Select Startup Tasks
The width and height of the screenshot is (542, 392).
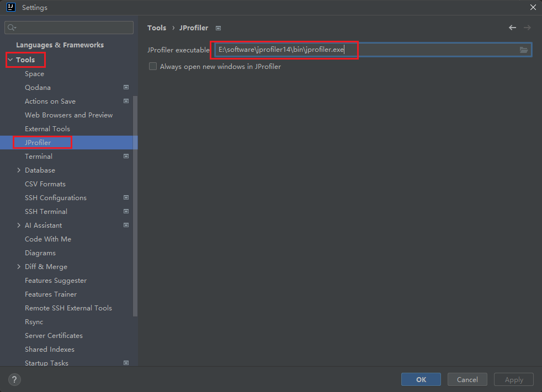coord(47,363)
